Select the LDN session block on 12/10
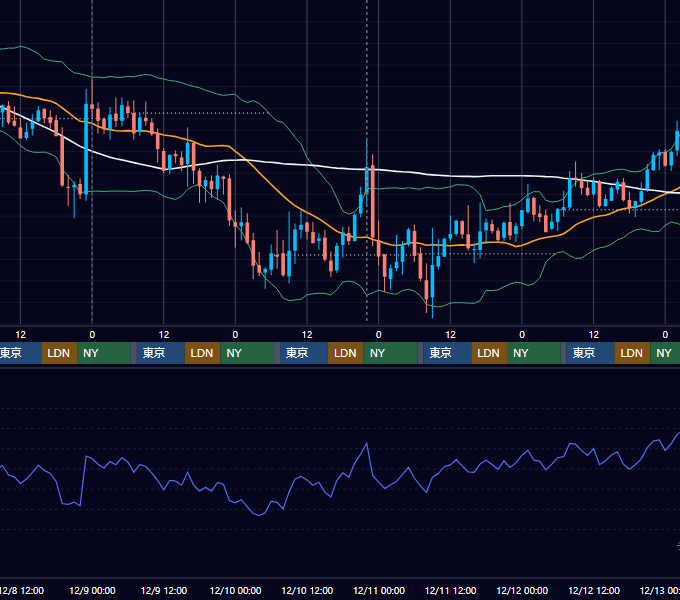Screen dimensions: 680x600 pyautogui.click(x=346, y=353)
